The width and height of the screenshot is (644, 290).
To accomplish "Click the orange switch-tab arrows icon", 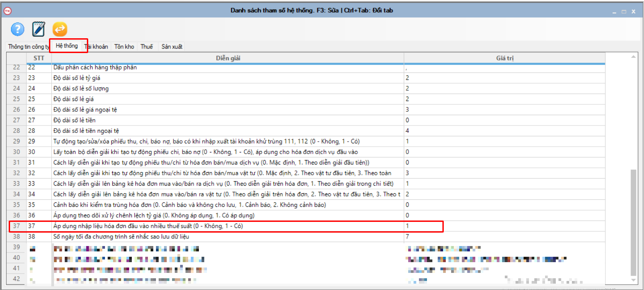I will pyautogui.click(x=60, y=29).
